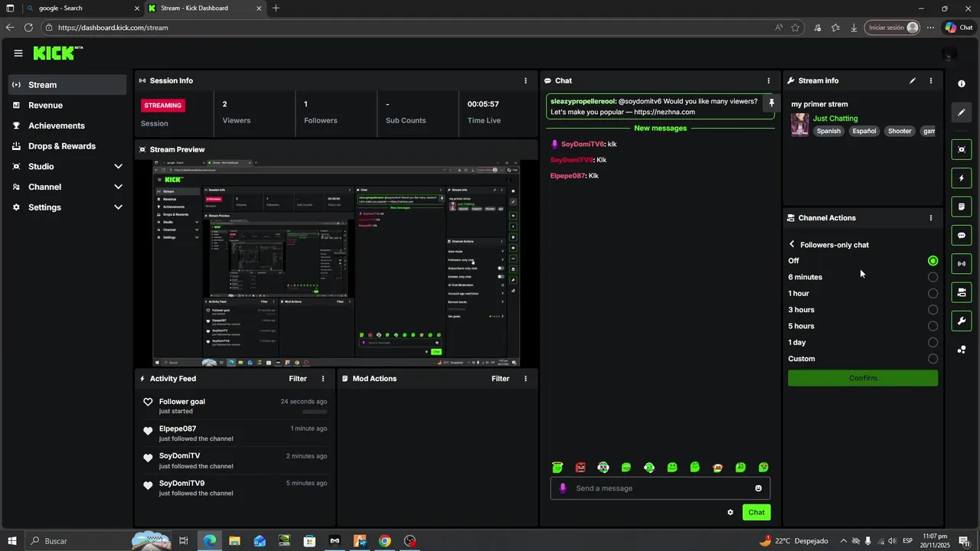This screenshot has height=551, width=980.
Task: Select the Off radio option
Action: pyautogui.click(x=933, y=261)
